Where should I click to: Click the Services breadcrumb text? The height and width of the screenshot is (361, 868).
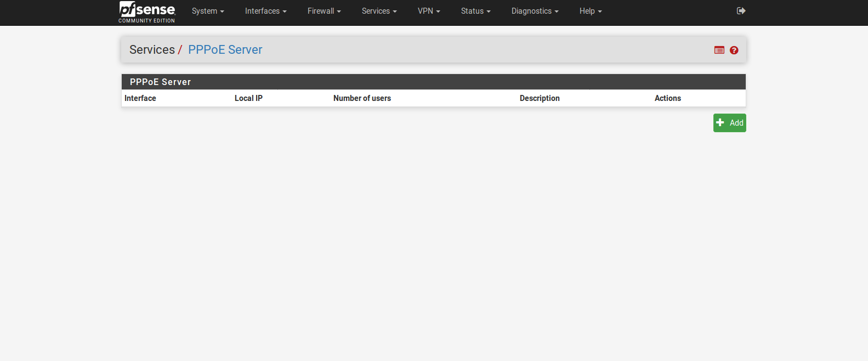(152, 49)
